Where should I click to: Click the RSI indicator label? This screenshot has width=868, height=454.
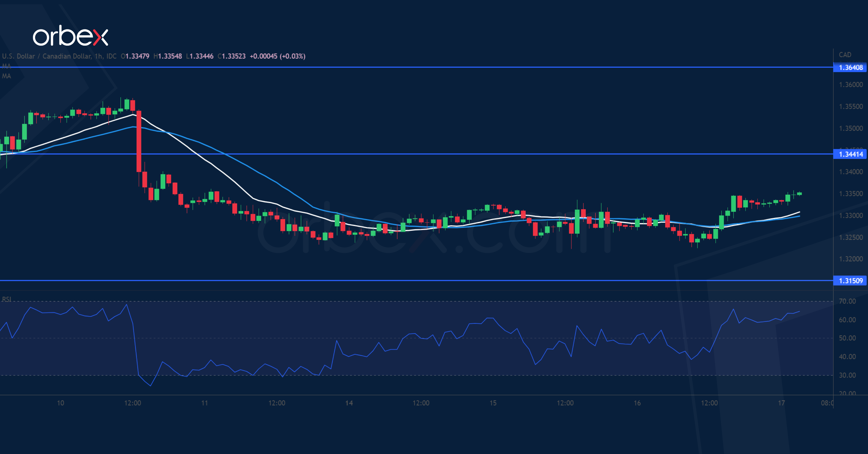point(7,299)
